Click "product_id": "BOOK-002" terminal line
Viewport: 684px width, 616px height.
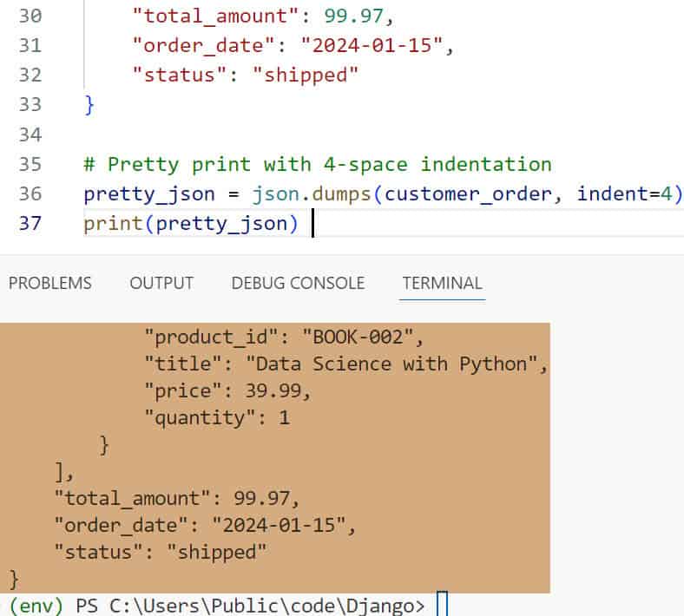[284, 337]
